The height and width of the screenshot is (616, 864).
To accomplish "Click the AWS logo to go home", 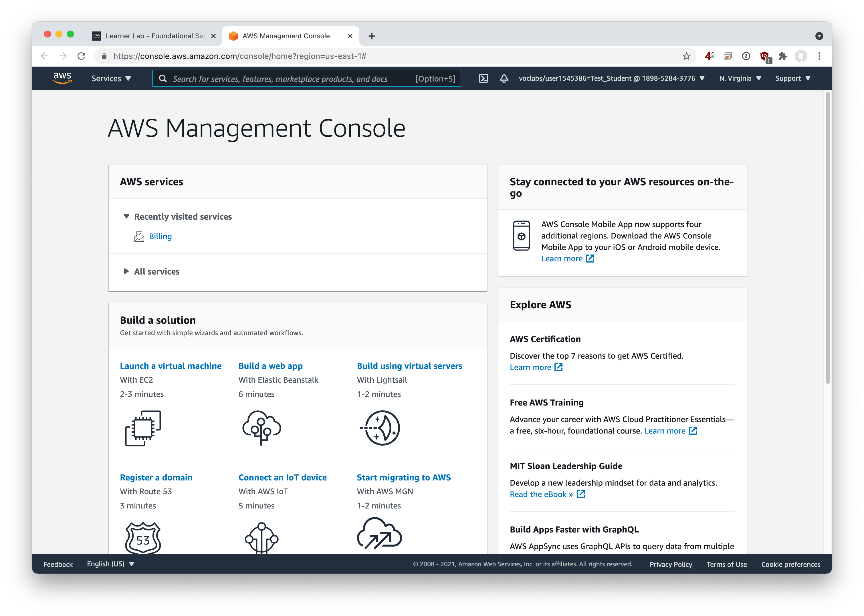I will pos(62,78).
